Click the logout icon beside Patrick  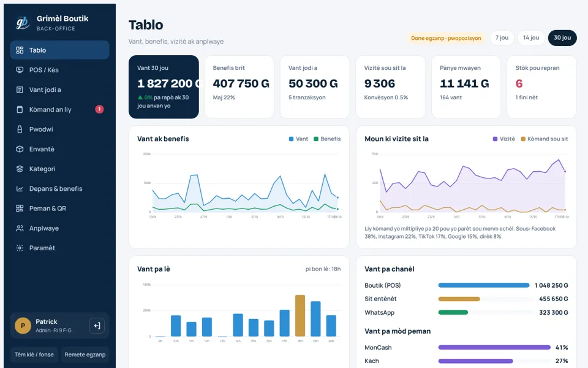point(97,326)
